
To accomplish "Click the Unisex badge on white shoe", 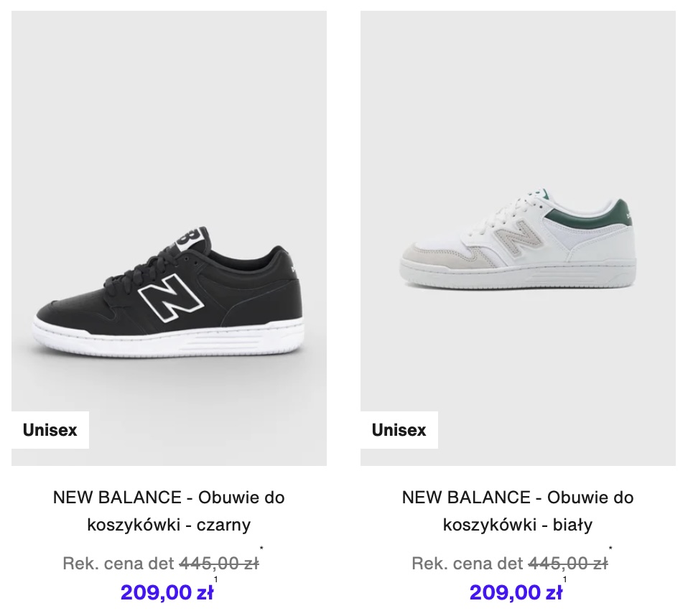I will point(399,430).
